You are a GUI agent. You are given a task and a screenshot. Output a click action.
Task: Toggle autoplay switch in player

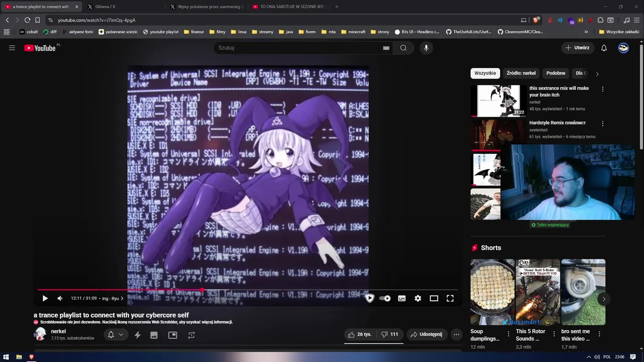tap(385, 298)
